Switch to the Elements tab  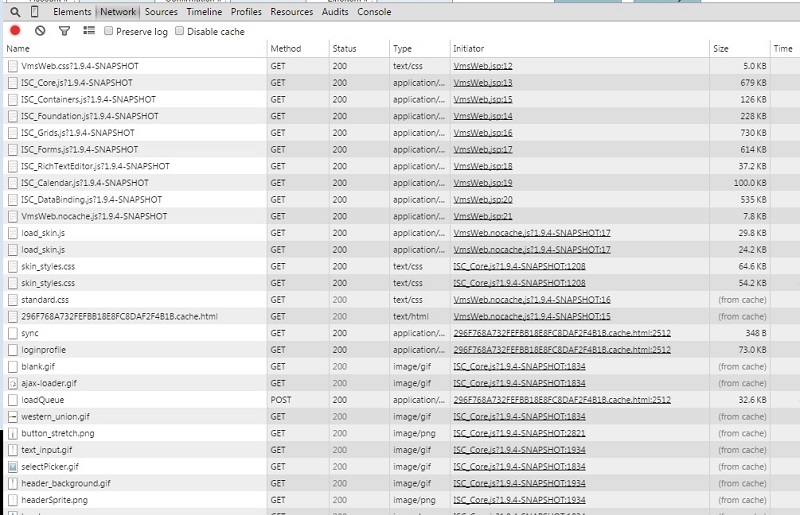[72, 12]
